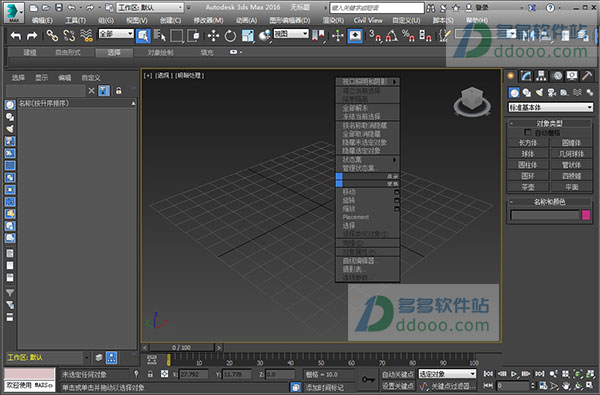600x395 pixels.
Task: Click Play Animation button
Action: (x=514, y=374)
